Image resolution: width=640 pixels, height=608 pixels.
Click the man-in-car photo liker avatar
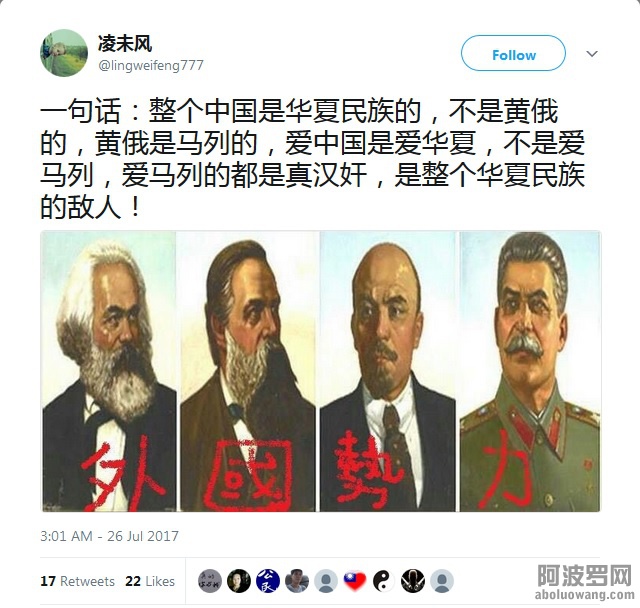297,581
